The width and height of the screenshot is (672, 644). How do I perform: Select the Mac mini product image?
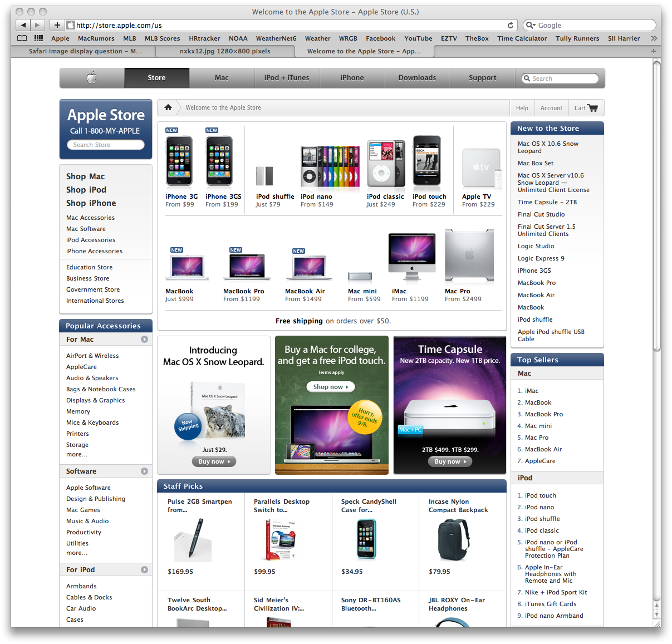[360, 276]
